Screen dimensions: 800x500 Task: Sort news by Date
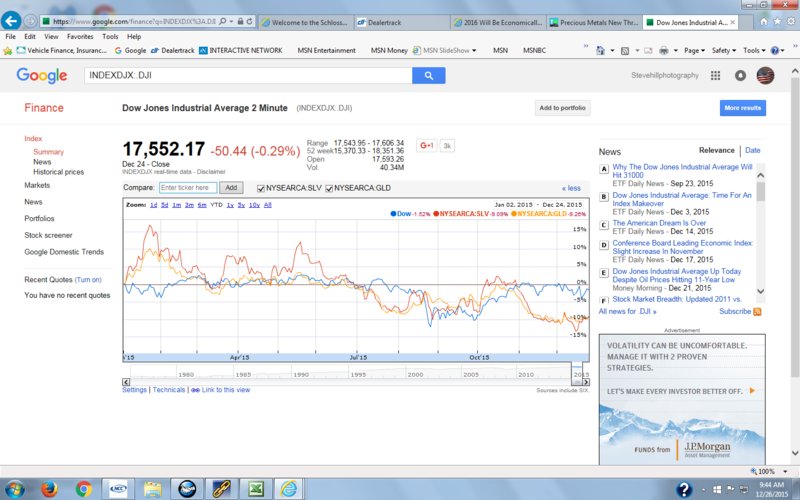(x=753, y=151)
